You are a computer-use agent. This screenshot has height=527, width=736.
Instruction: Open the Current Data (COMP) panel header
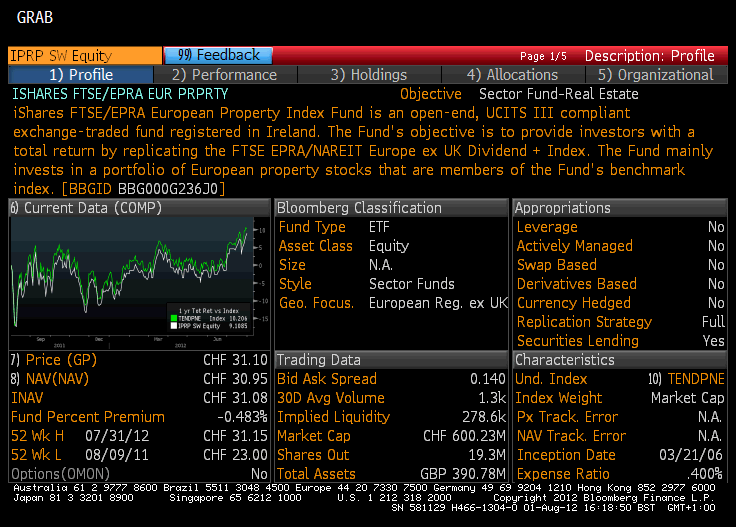click(x=139, y=208)
